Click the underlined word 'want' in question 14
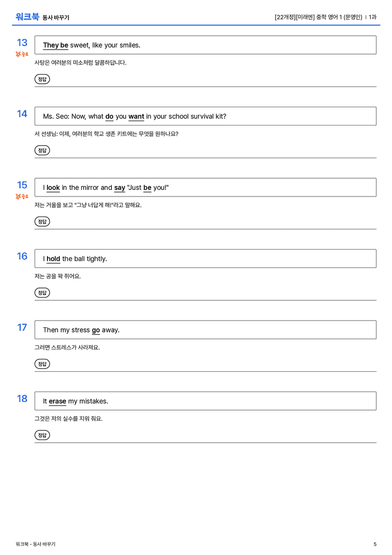 136,116
